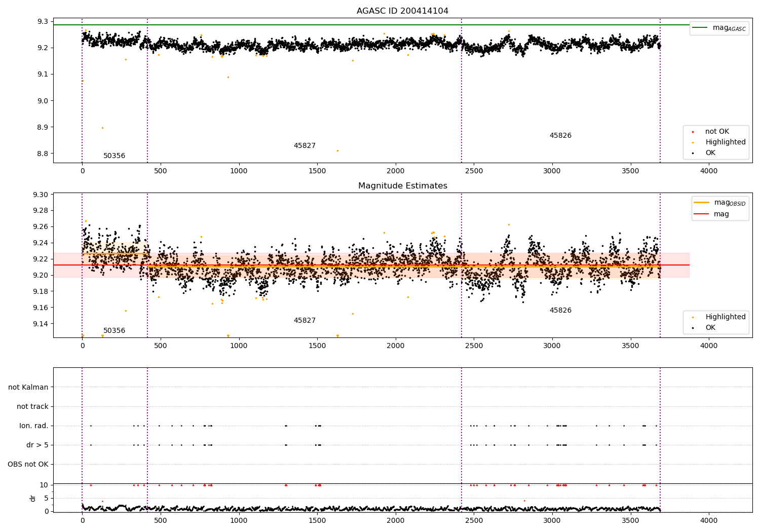Click the 9.3 y-axis tick in top plot
Viewport: 760px width, 532px height.
coord(44,21)
